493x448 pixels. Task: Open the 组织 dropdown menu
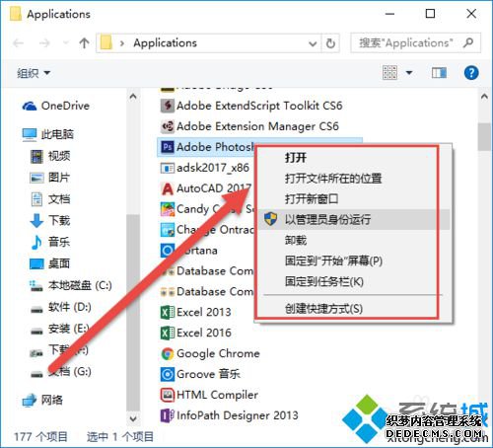pyautogui.click(x=34, y=73)
